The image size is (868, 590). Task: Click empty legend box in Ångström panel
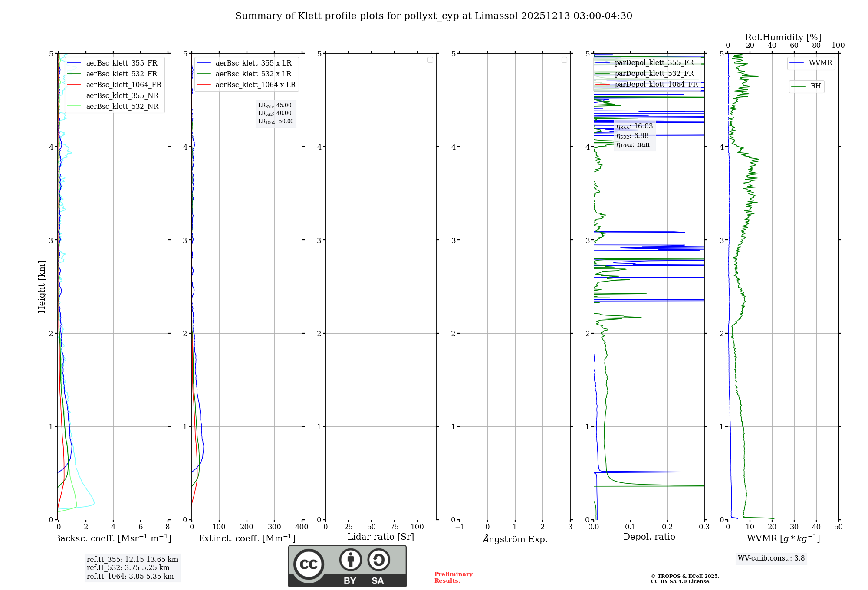[564, 60]
